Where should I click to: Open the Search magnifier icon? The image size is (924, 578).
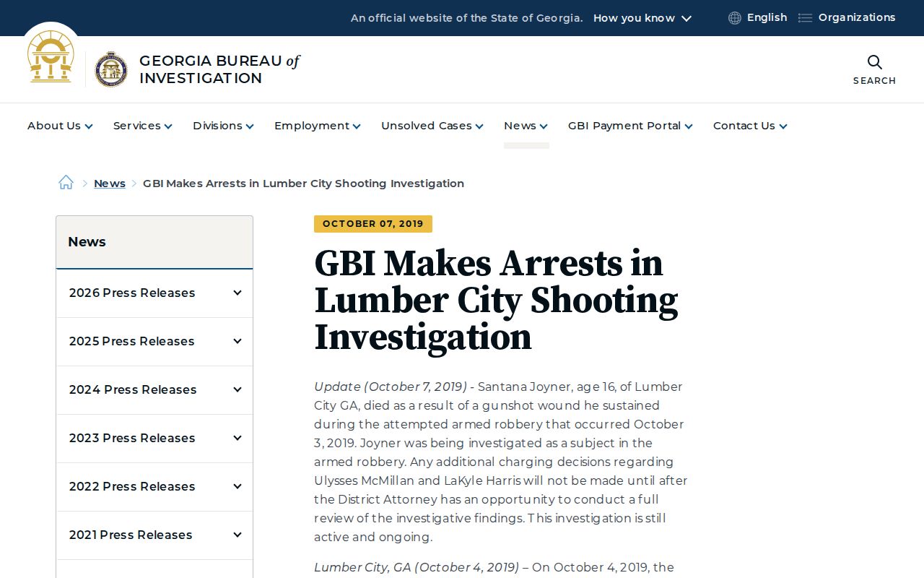874,62
